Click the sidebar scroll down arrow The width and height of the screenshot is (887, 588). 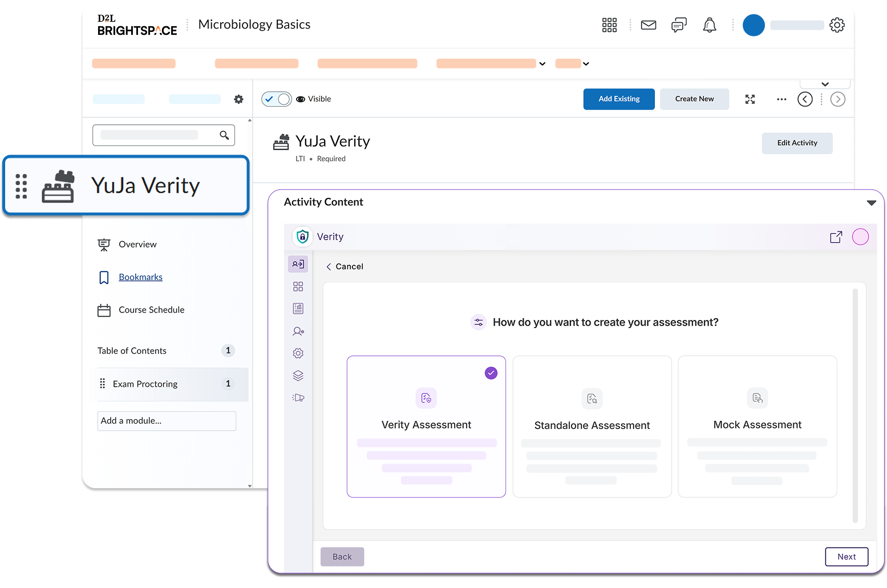point(250,486)
